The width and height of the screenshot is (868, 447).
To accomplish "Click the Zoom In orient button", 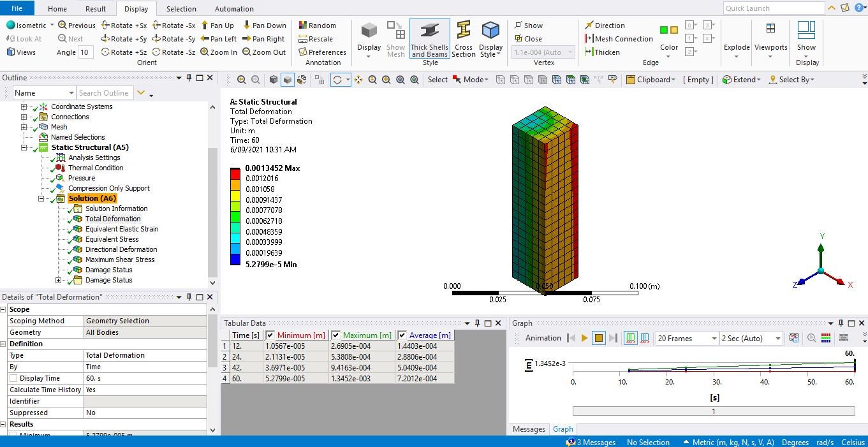I will coord(219,52).
